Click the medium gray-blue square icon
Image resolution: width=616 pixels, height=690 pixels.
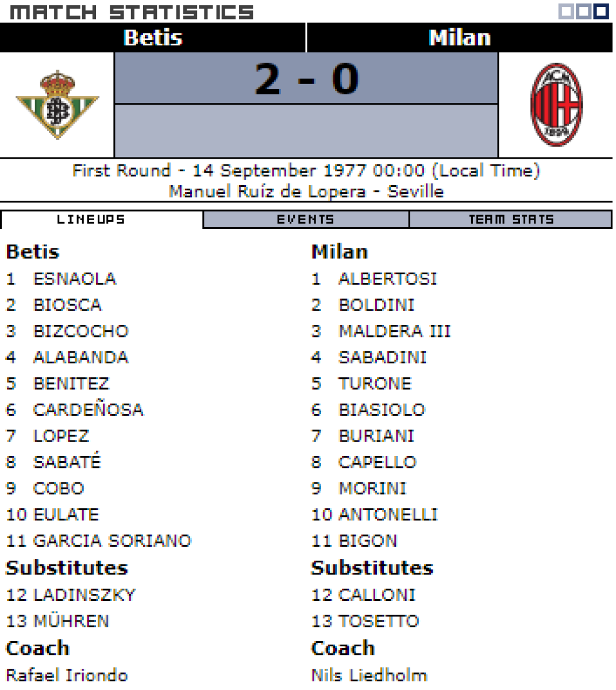[x=583, y=11]
